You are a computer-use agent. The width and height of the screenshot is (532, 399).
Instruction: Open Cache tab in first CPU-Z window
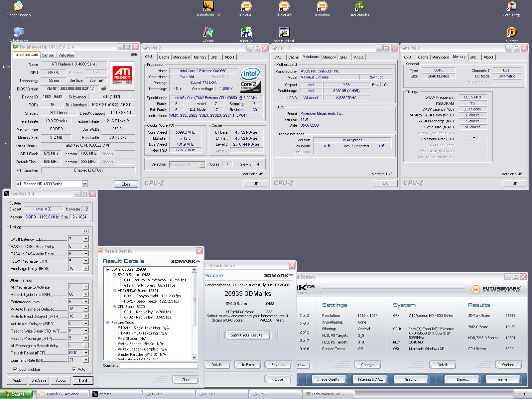(164, 57)
